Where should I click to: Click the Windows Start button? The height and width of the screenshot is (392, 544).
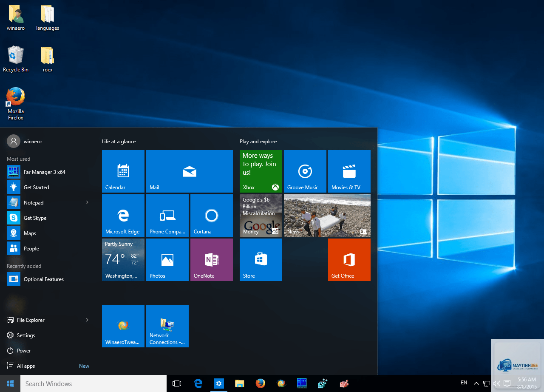[x=10, y=383]
